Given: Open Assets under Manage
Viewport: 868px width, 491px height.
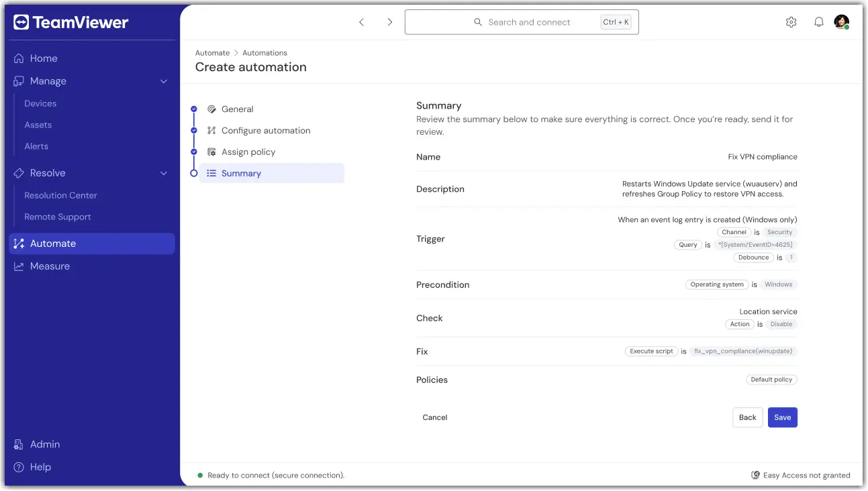Looking at the screenshot, I should pyautogui.click(x=38, y=125).
